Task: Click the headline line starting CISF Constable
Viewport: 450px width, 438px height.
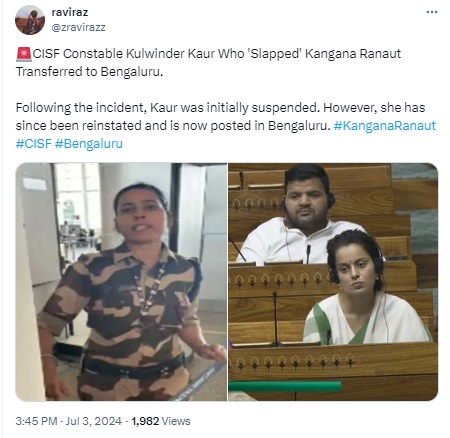Action: coord(217,54)
